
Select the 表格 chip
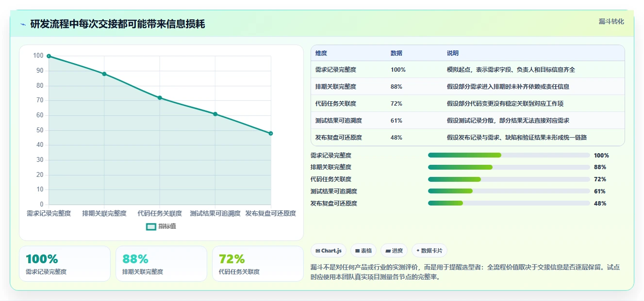tap(363, 251)
